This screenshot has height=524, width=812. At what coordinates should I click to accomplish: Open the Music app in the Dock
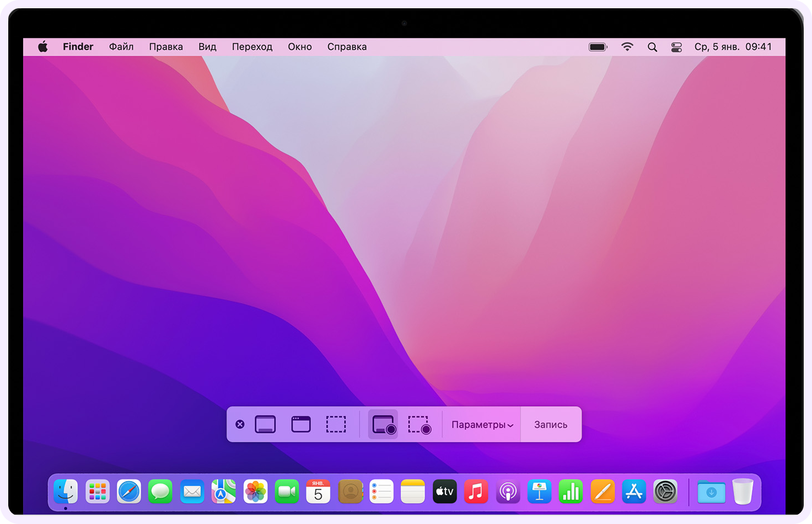pyautogui.click(x=476, y=491)
